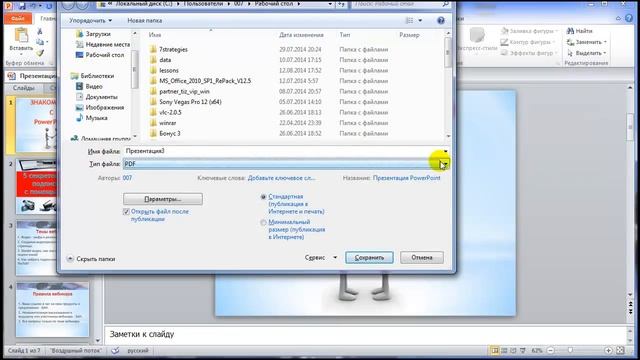Image resolution: width=640 pixels, height=360 pixels.
Task: Expand the 'Имя файла' dropdown arrow
Action: (445, 151)
